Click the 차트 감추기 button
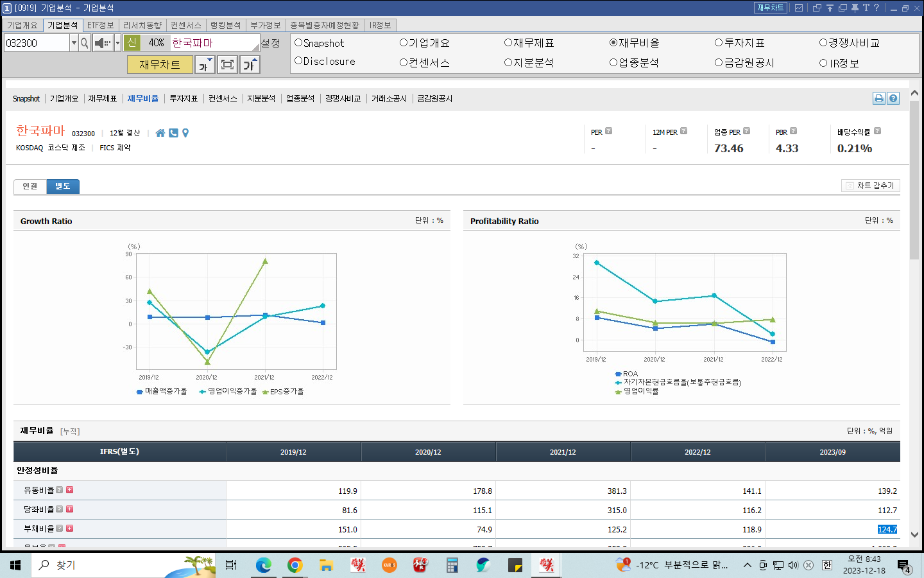The height and width of the screenshot is (578, 924). (x=871, y=186)
